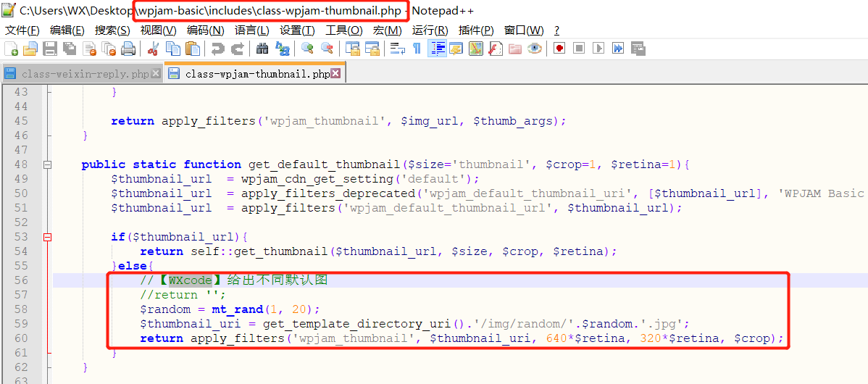Toggle the indent guide display
The image size is (868, 384).
[438, 49]
